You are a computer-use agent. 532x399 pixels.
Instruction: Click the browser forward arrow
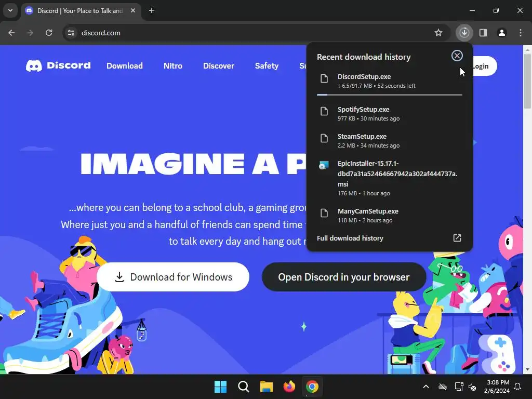[x=30, y=33]
